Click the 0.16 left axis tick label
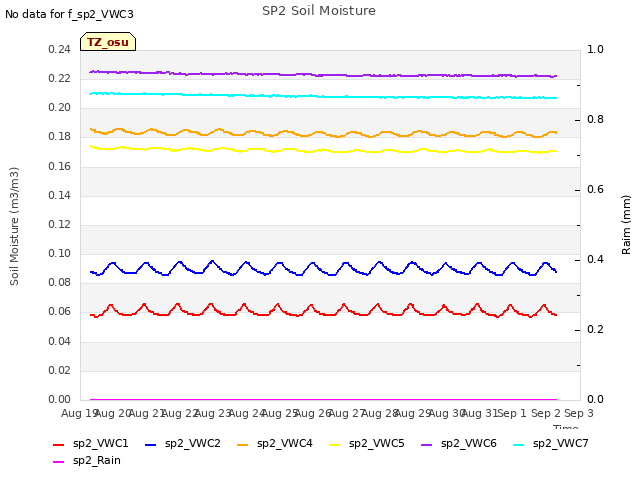The width and height of the screenshot is (640, 480). (x=60, y=167)
